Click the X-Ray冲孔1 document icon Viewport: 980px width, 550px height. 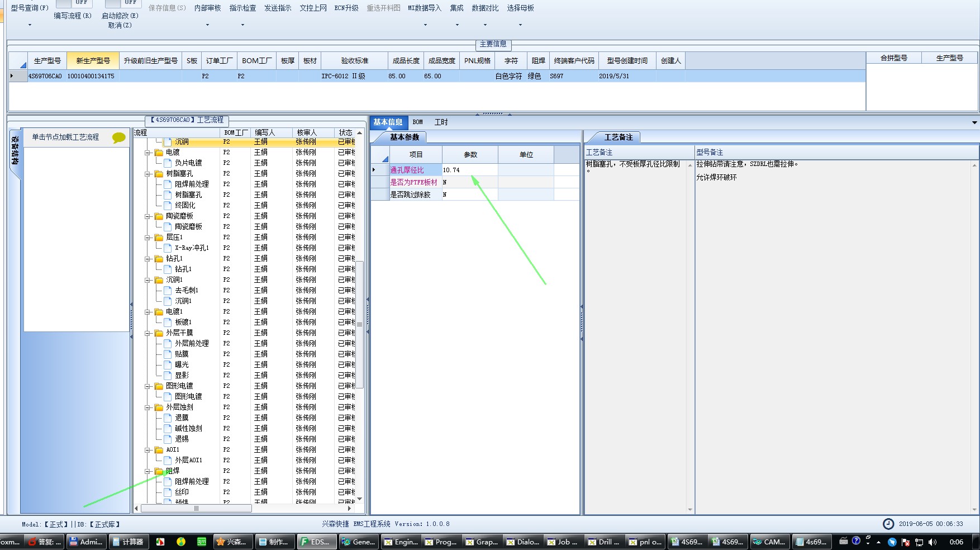pos(168,248)
